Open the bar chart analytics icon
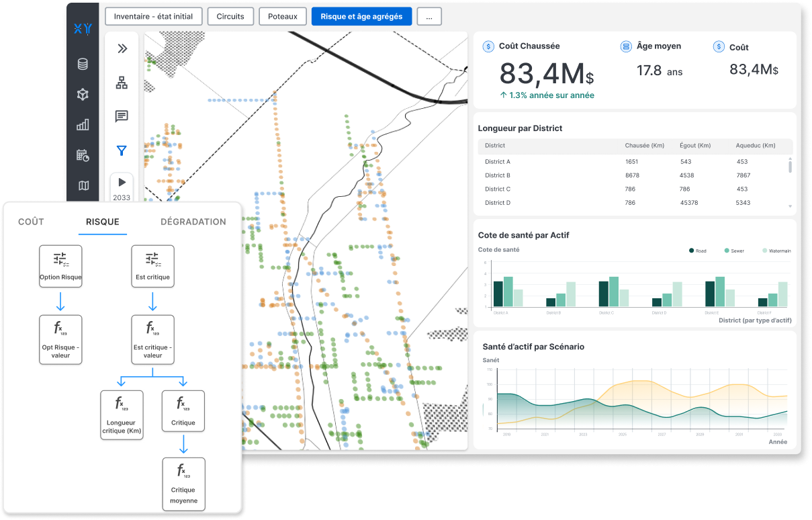This screenshot has height=520, width=812. [x=83, y=125]
